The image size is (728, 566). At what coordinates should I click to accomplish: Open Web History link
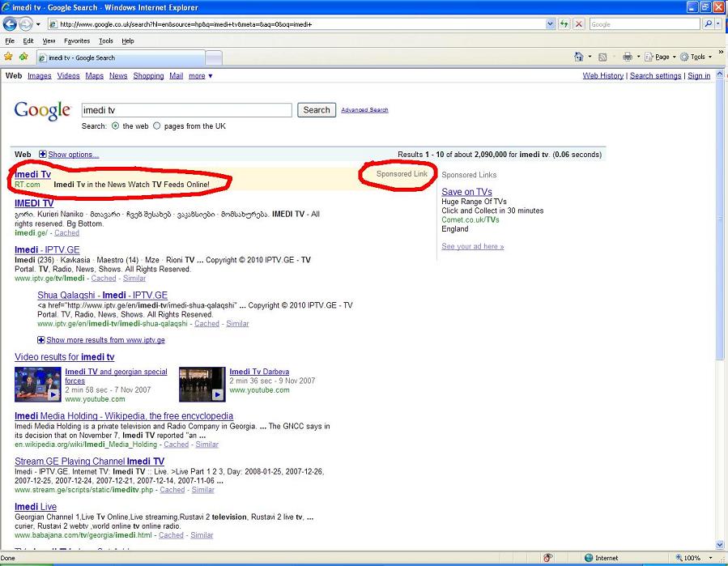(603, 75)
